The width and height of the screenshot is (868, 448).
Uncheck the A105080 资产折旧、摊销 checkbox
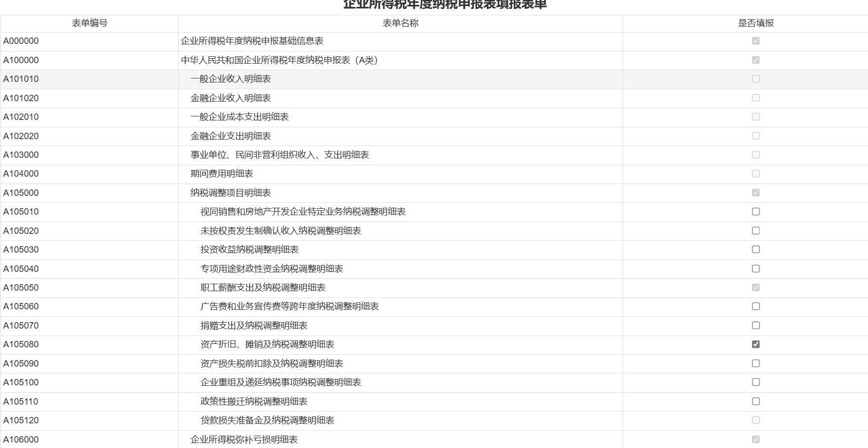(x=755, y=344)
